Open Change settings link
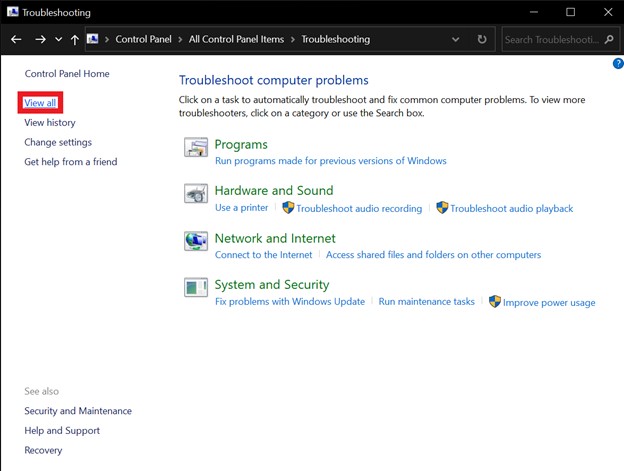624x471 pixels. (x=58, y=142)
